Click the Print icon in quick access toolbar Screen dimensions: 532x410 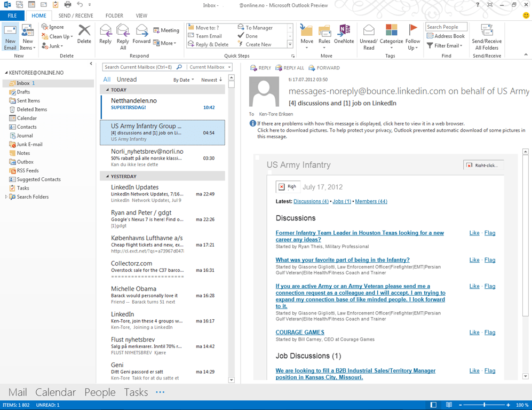(68, 4)
